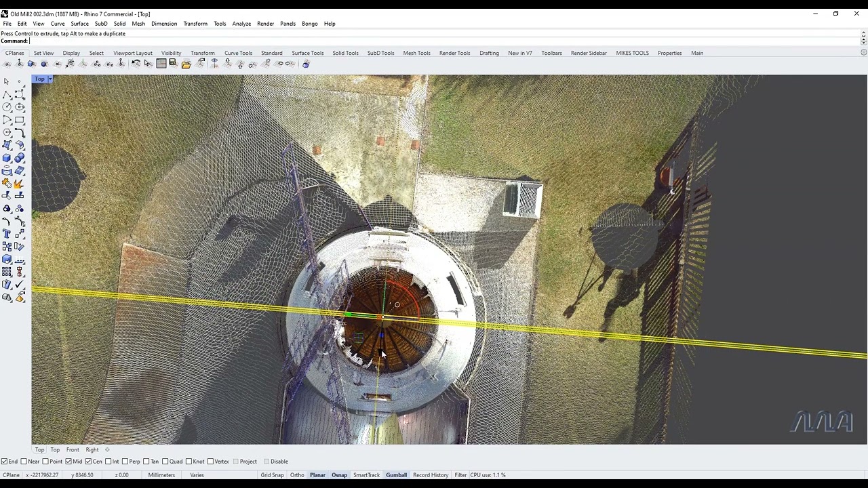
Task: Click the Undo CPlane change icon
Action: (136, 64)
